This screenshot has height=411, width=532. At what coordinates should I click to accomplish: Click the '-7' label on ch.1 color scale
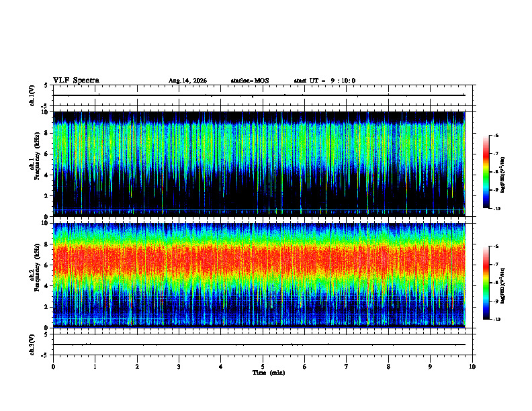495,154
